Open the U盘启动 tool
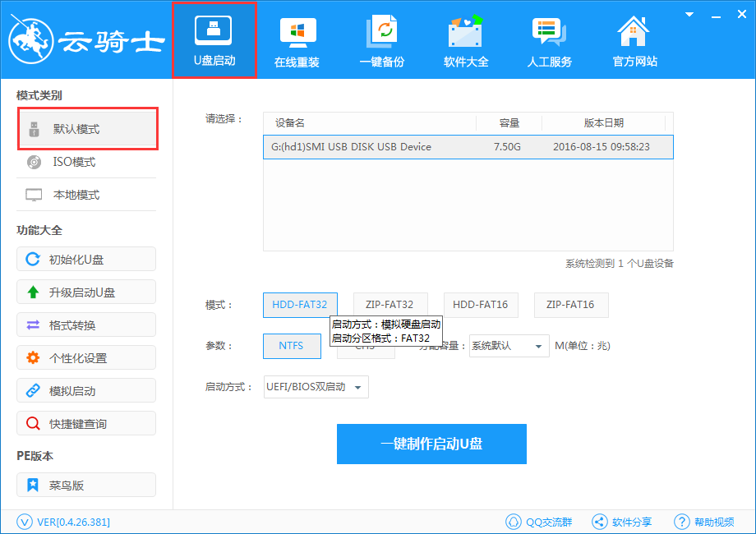756x534 pixels. 214,39
